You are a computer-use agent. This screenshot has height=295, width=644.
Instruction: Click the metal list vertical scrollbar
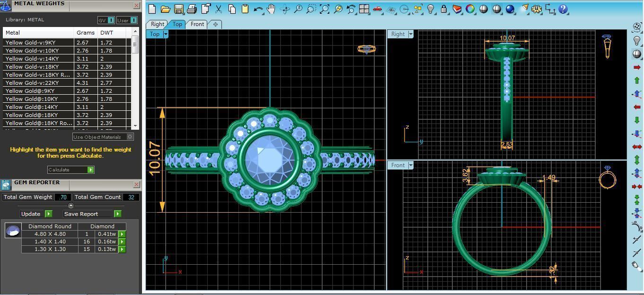(x=135, y=79)
